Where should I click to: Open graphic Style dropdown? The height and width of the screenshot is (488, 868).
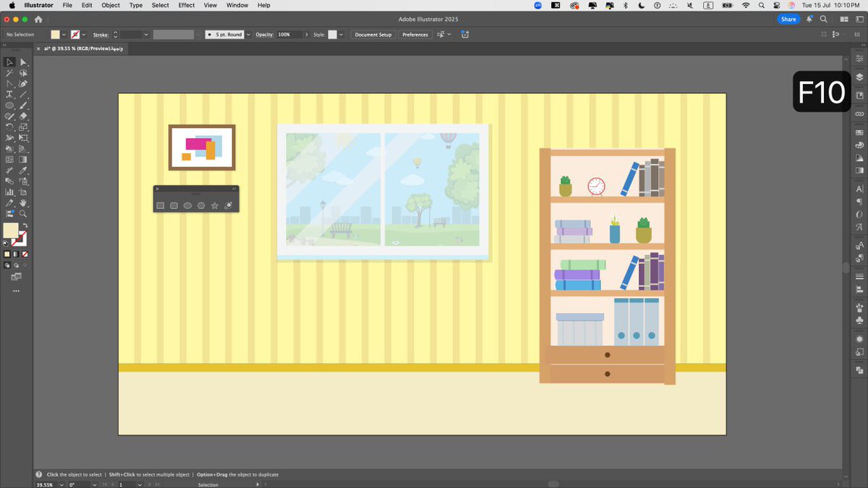342,35
